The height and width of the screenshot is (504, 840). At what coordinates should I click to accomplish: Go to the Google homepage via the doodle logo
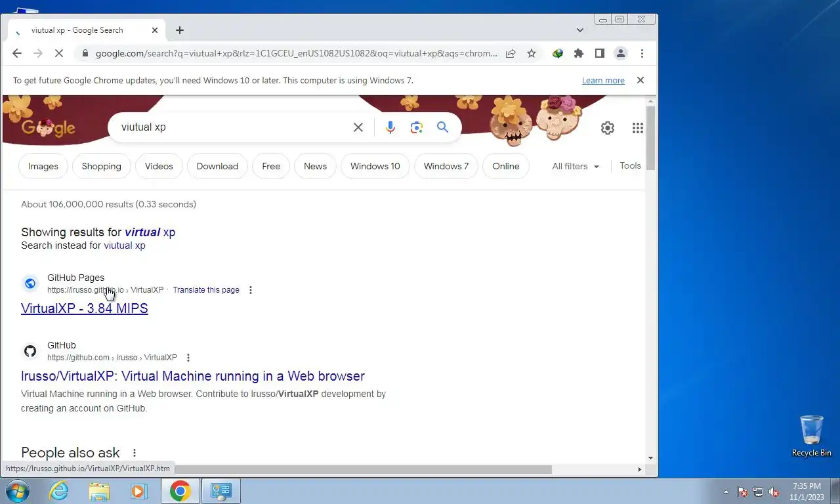pos(49,128)
